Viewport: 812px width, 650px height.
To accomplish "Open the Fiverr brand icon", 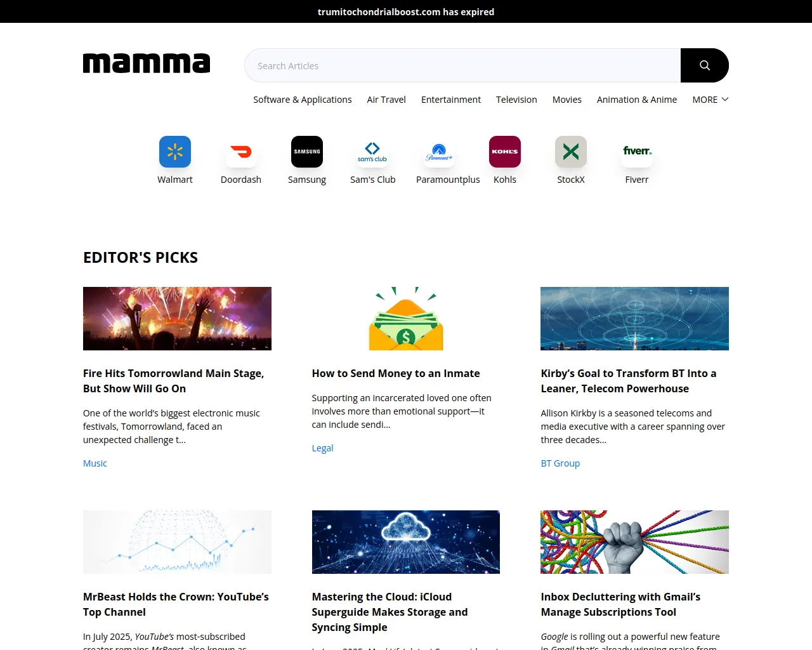I will pos(637,152).
